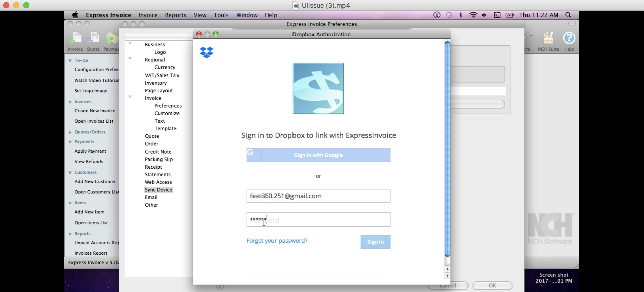Screen dimensions: 644x292
Task: Collapse the Business tree group
Action: (130, 44)
